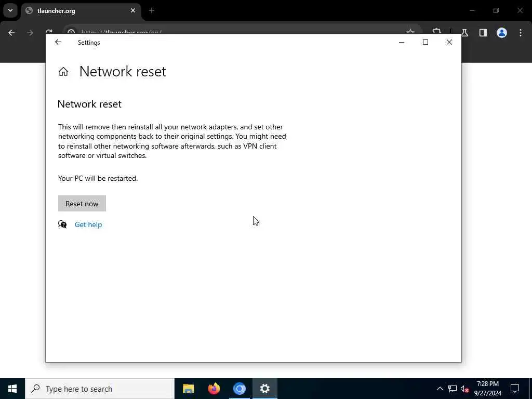Minimize the Chrome window
Screen dimensions: 532x399
[472, 10]
